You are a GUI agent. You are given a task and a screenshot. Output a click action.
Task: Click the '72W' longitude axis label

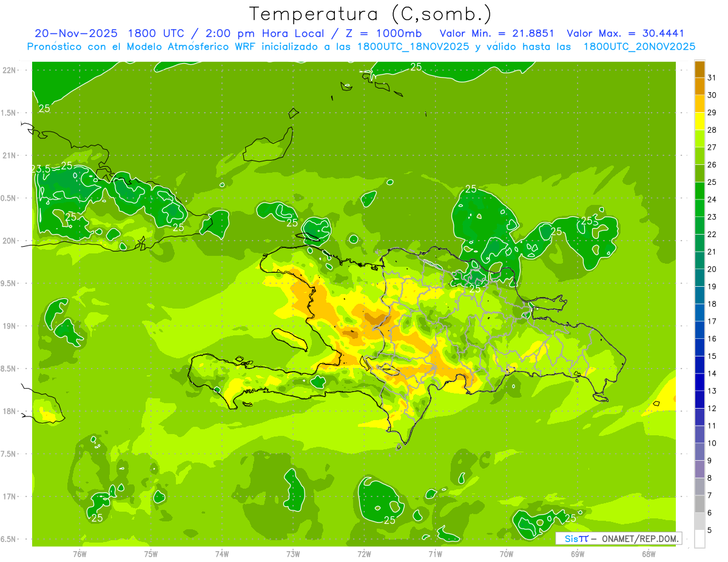pyautogui.click(x=365, y=554)
